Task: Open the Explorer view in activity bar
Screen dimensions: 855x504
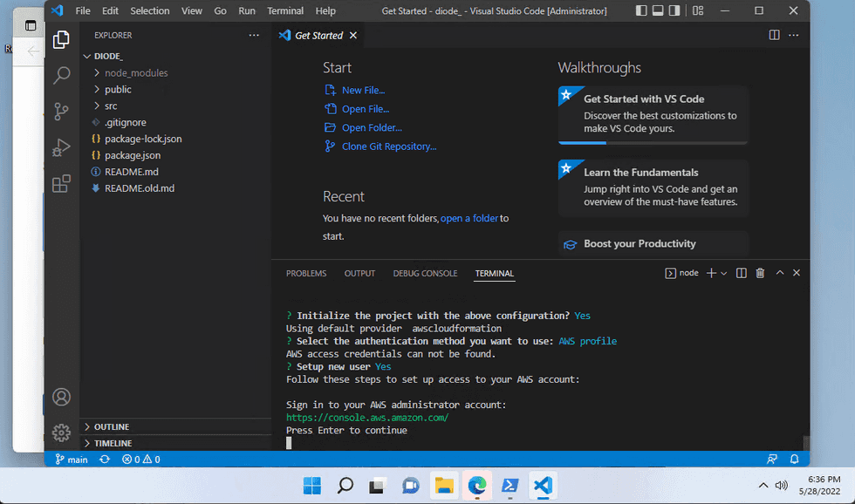Action: click(x=61, y=39)
